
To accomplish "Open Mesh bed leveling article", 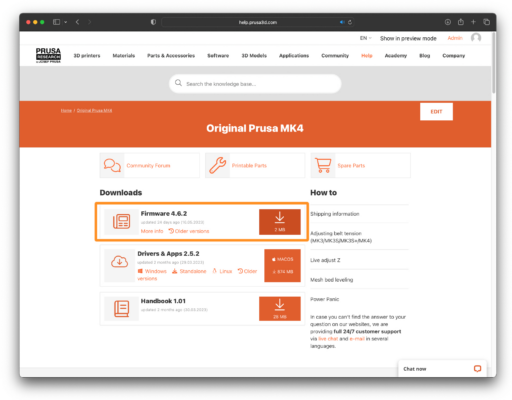I will point(331,280).
